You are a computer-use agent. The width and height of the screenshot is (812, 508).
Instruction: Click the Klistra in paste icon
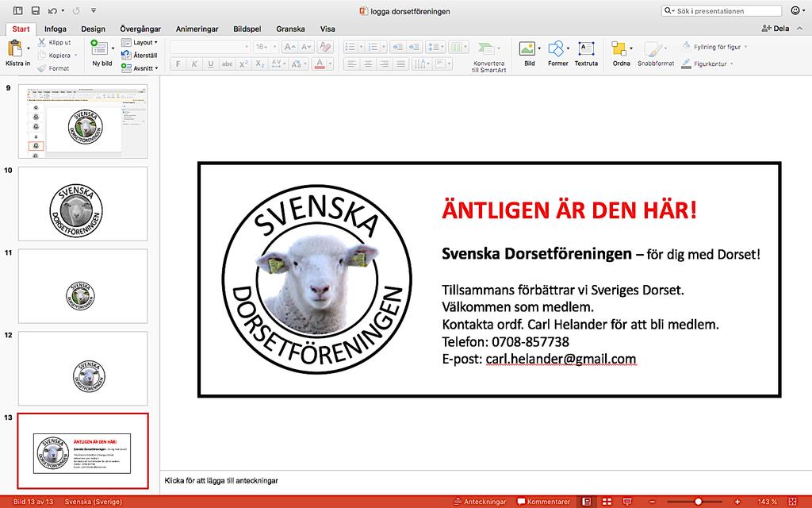tap(14, 48)
